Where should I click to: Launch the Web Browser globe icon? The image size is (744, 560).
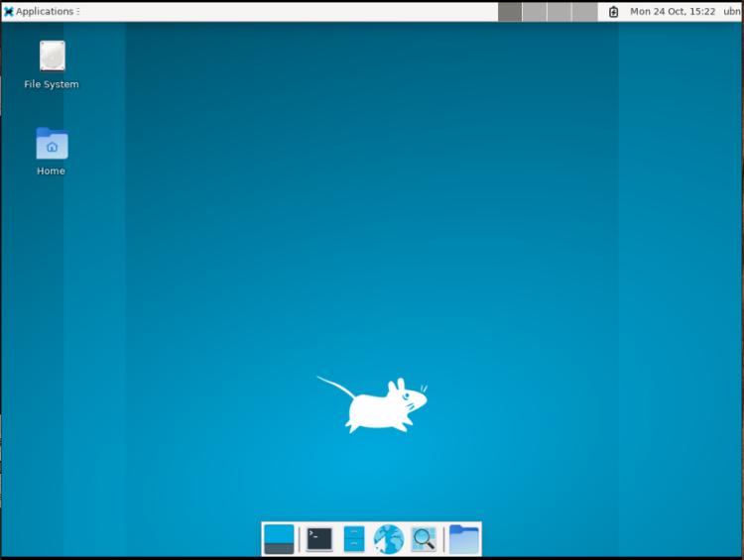(389, 539)
